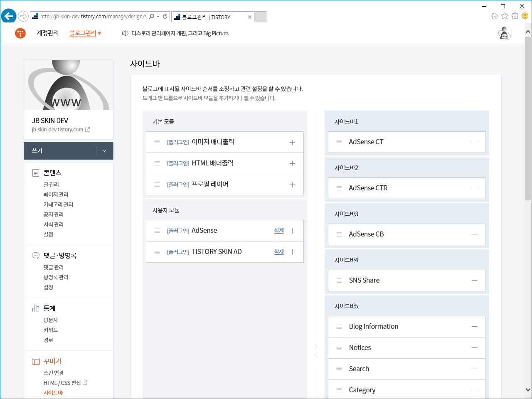Click drag handle of 이미지 배너출력 module
The height and width of the screenshot is (399, 532).
coord(157,142)
